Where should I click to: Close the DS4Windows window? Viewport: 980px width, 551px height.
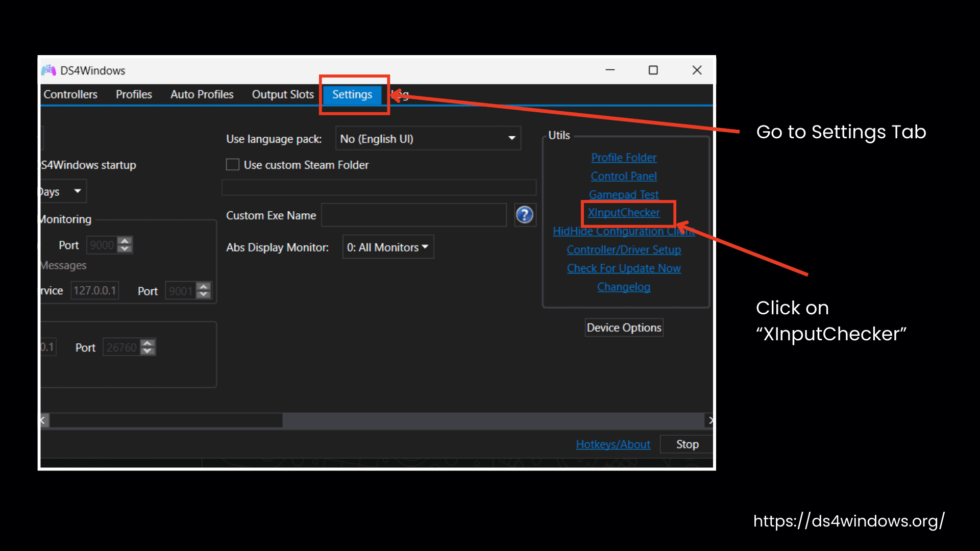point(697,70)
